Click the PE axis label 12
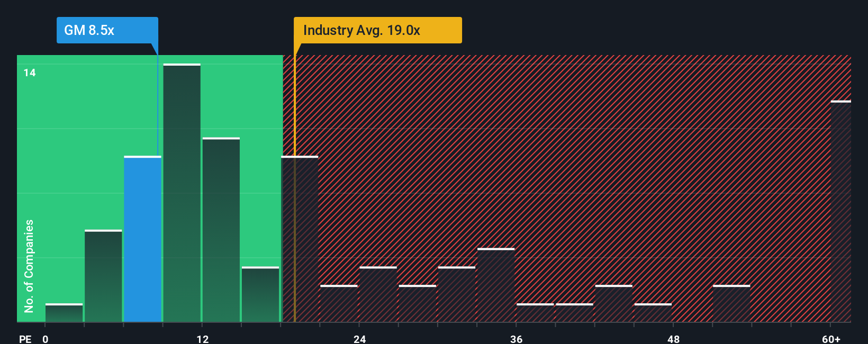Screen dimensions: 868x344 (203, 339)
